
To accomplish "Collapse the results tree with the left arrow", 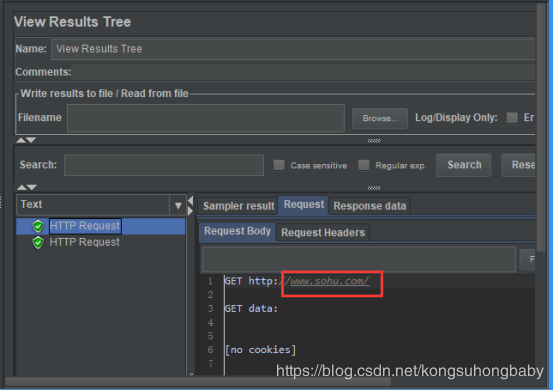I will (191, 201).
